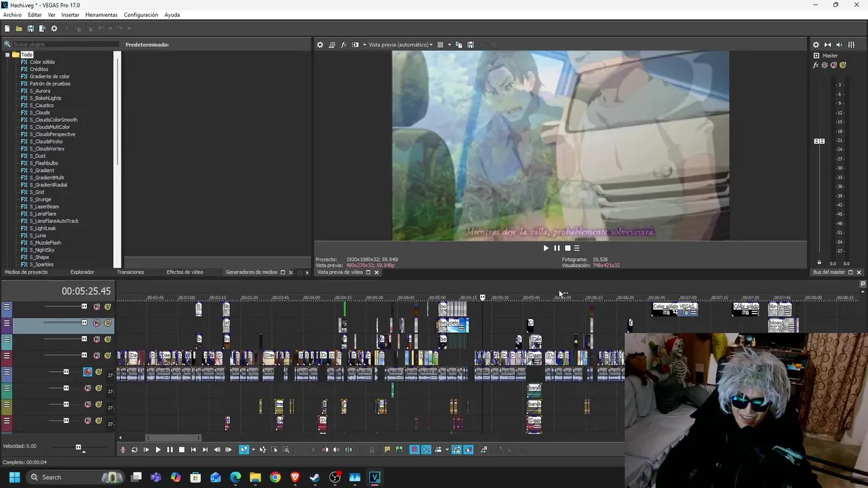The width and height of the screenshot is (868, 488).
Task: Save preview snapshot to file
Action: point(471,45)
